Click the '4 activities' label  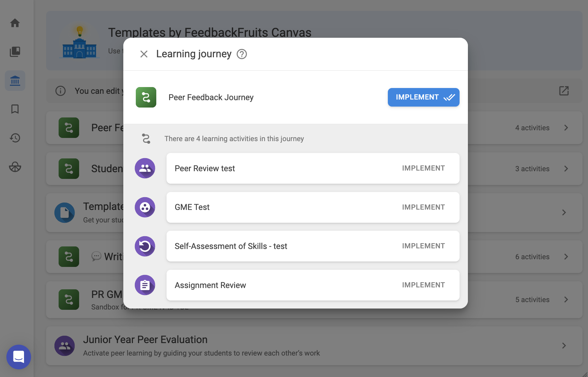(532, 128)
